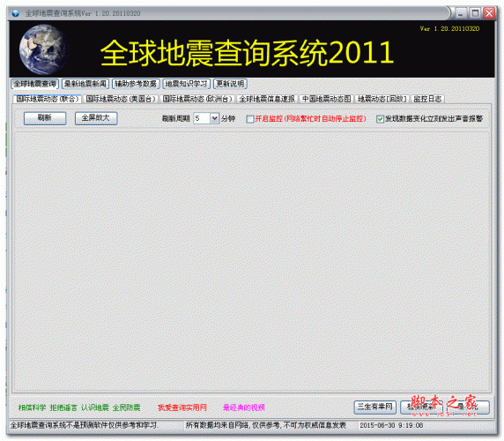Click the empty earthquake data display panel

(252, 261)
